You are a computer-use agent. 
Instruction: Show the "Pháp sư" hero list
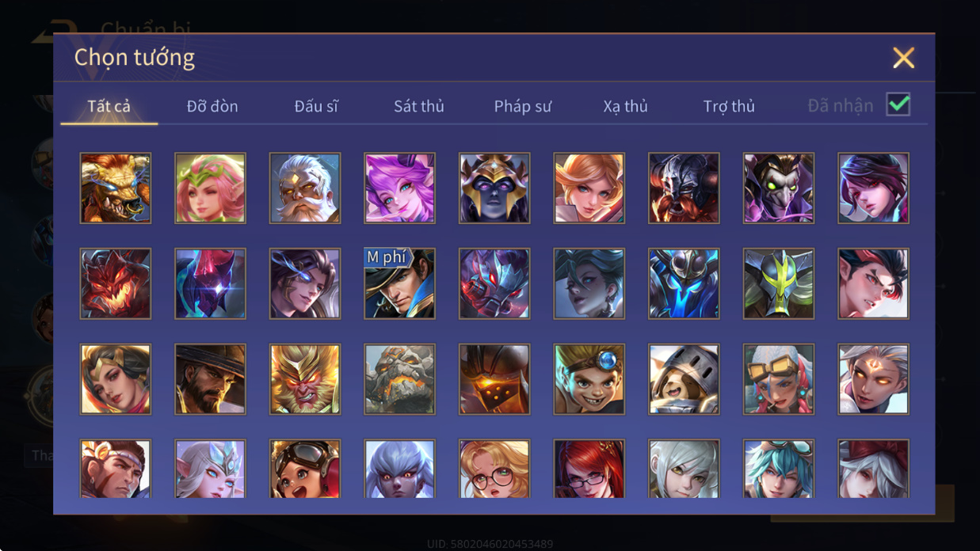click(x=523, y=106)
